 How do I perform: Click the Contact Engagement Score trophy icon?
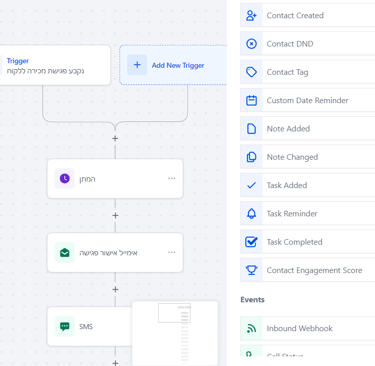[x=251, y=270]
